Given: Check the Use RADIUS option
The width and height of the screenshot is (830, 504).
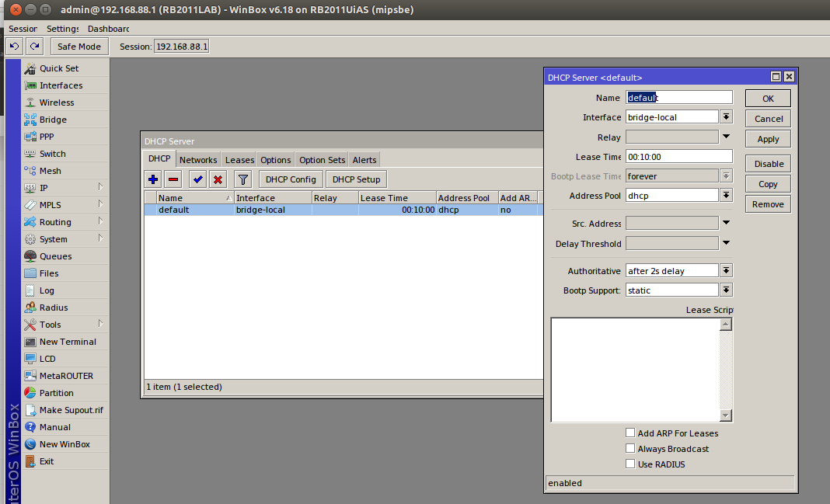Looking at the screenshot, I should point(630,464).
